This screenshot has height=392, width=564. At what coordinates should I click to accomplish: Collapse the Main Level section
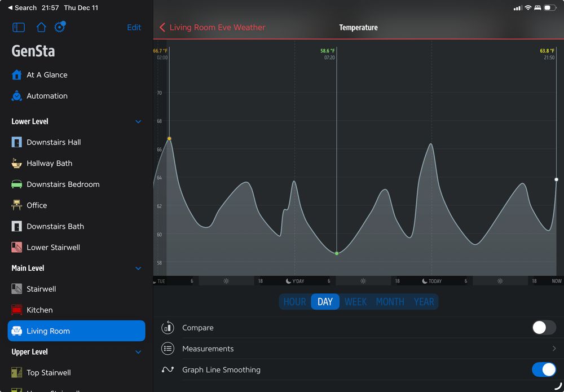coord(138,268)
